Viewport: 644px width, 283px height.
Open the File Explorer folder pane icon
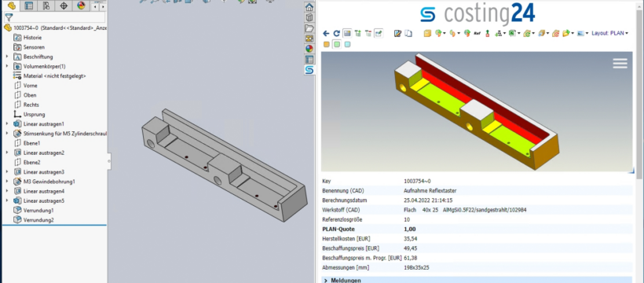click(x=309, y=28)
